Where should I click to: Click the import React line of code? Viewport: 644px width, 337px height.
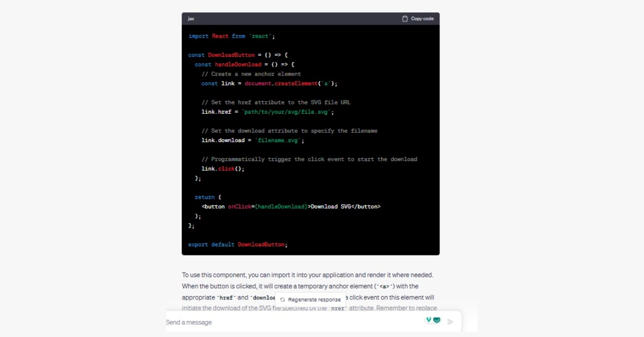[231, 36]
